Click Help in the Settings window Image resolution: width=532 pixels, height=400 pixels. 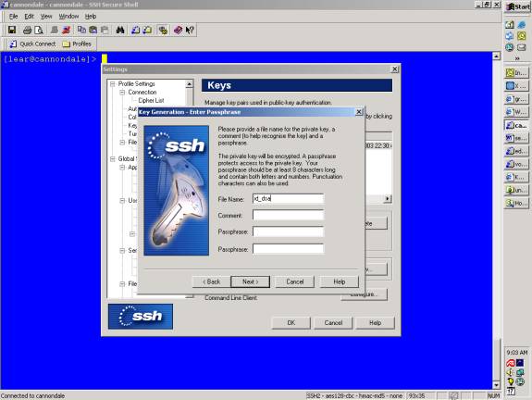pyautogui.click(x=376, y=322)
